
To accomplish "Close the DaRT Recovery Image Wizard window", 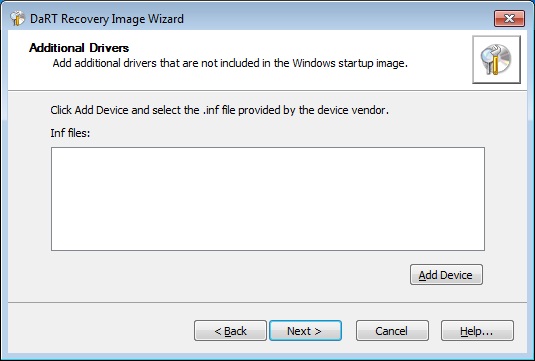I will point(509,18).
